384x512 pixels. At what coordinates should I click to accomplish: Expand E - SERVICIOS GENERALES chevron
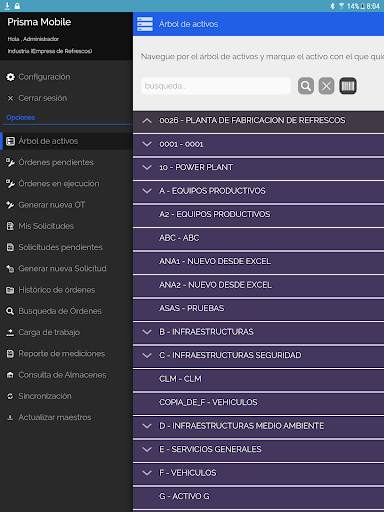tap(147, 450)
